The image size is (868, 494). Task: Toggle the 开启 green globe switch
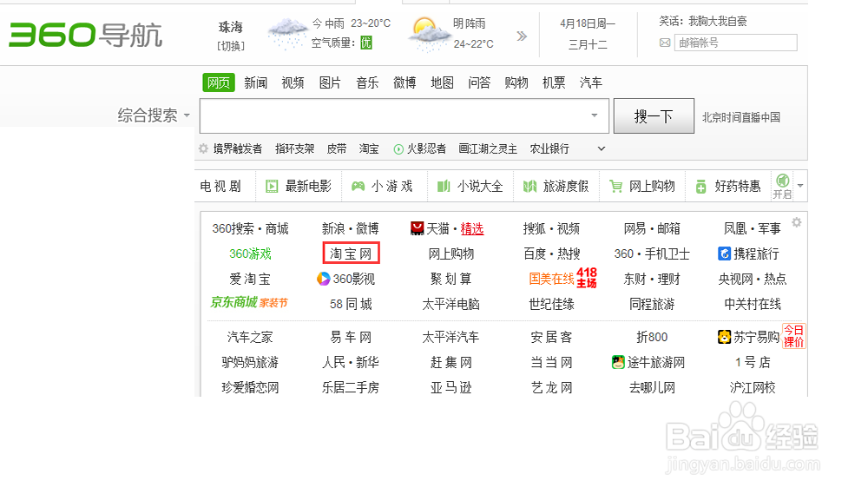pos(782,186)
